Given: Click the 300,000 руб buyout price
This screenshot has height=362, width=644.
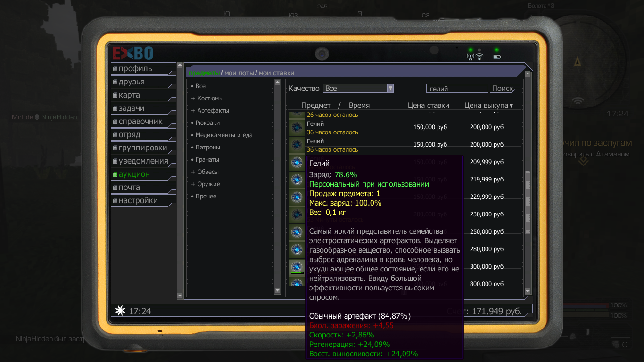Looking at the screenshot, I should 487,267.
